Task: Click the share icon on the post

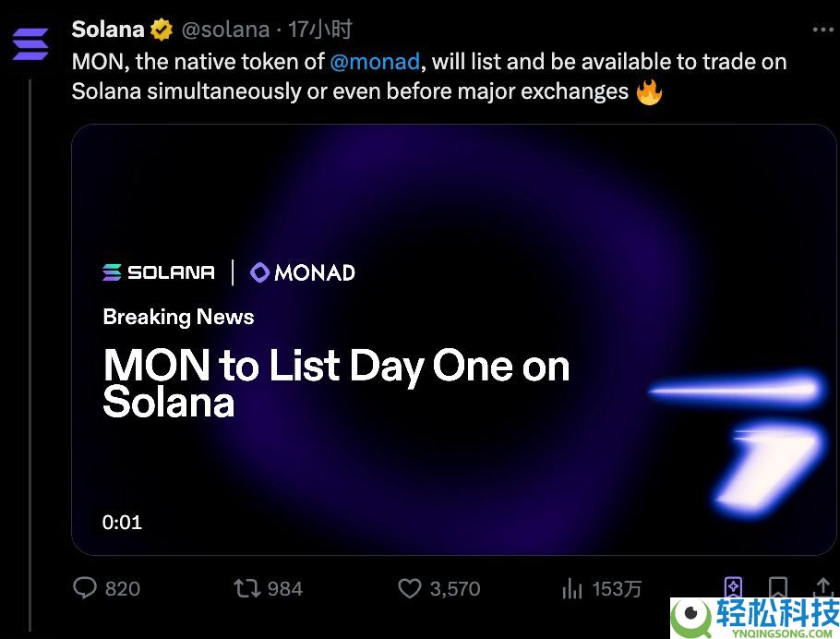Action: (824, 588)
